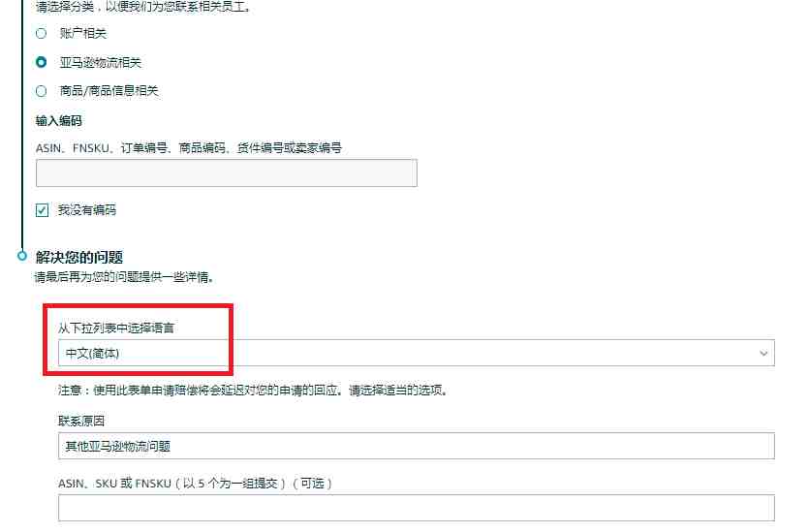Select the 亚马逊物流相关 radio button

click(x=42, y=62)
